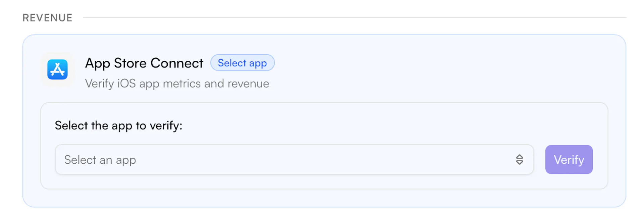This screenshot has width=644, height=217.
Task: Click the up-down arrows in the app selector
Action: pos(519,160)
